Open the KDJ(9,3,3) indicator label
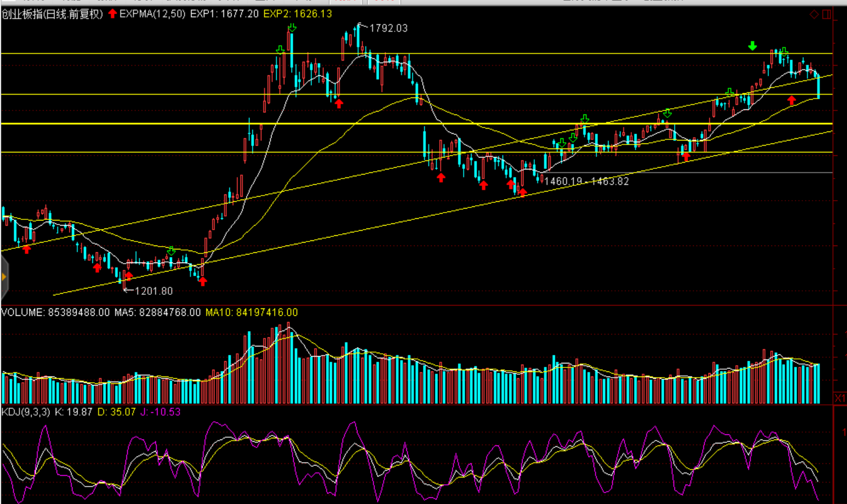 [x=26, y=412]
